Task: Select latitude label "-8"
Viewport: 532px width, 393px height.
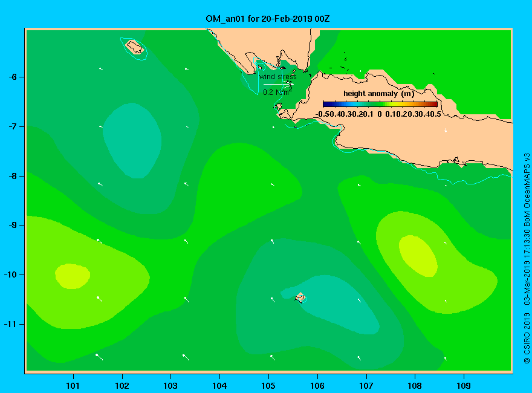Action: coord(13,176)
